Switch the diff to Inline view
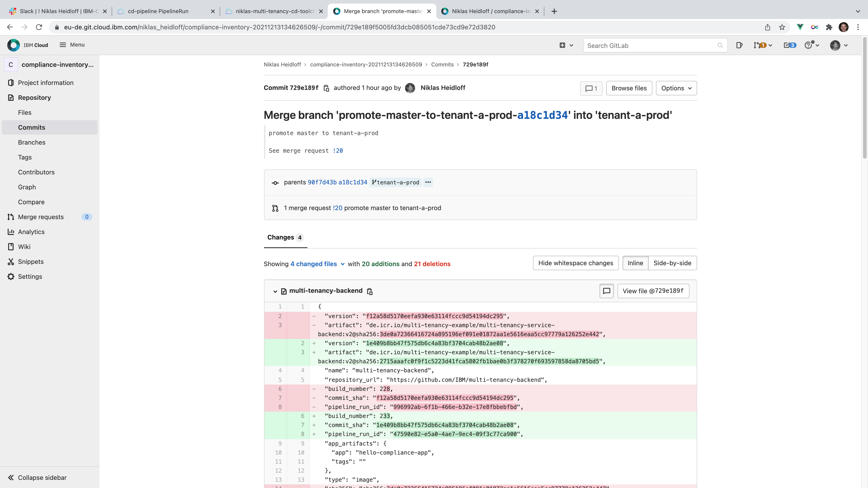This screenshot has height=488, width=868. pyautogui.click(x=635, y=263)
